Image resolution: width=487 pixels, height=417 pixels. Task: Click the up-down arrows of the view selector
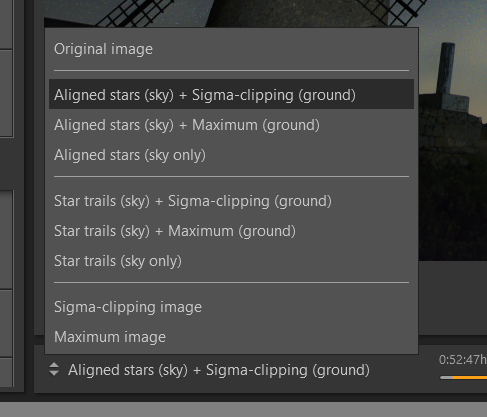click(x=54, y=369)
